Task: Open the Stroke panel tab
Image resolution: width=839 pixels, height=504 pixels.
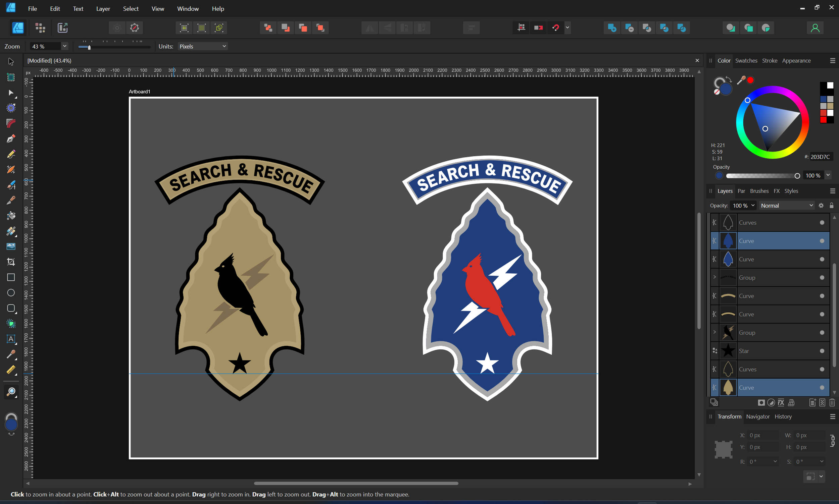Action: [x=769, y=61]
